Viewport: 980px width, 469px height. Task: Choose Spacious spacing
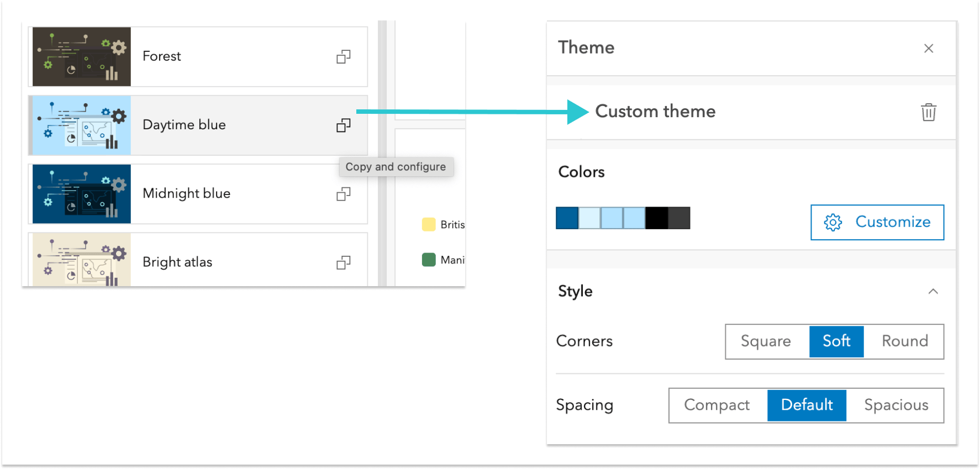tap(896, 405)
